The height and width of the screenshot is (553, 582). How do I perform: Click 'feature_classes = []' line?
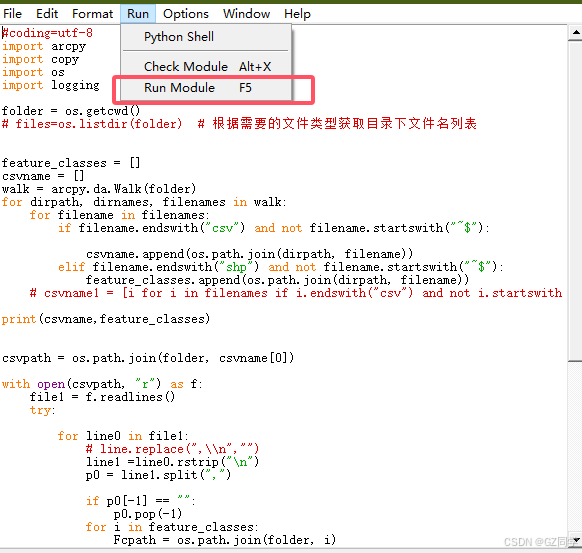(71, 163)
